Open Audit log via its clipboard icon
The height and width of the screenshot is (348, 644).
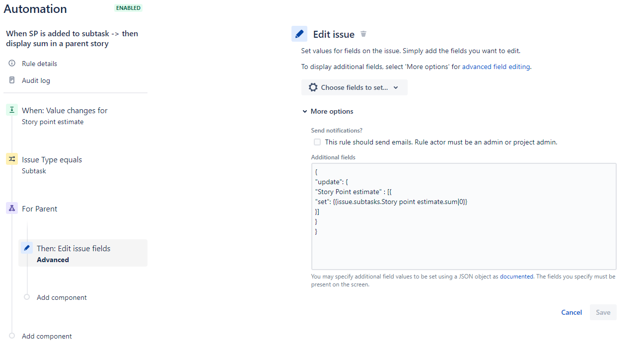(x=11, y=80)
